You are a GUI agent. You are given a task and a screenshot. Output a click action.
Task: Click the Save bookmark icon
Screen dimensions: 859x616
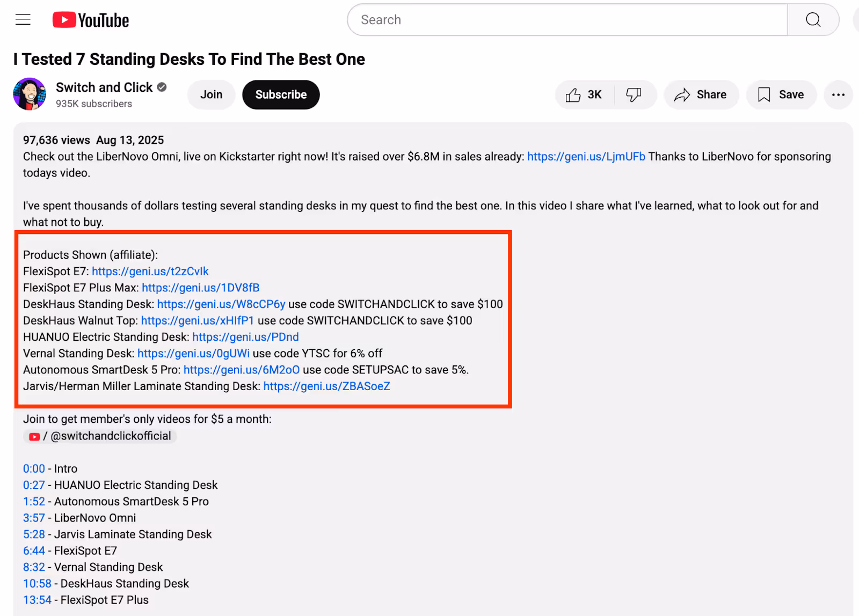tap(764, 94)
